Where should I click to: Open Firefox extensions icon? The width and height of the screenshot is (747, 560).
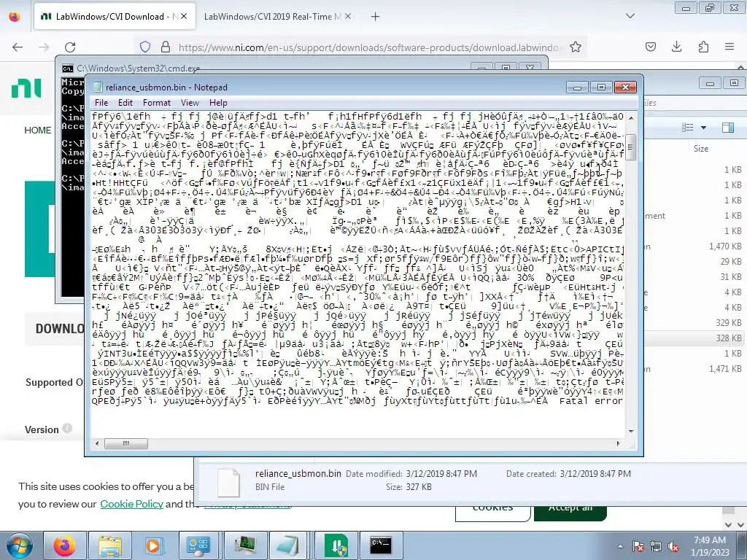703,47
